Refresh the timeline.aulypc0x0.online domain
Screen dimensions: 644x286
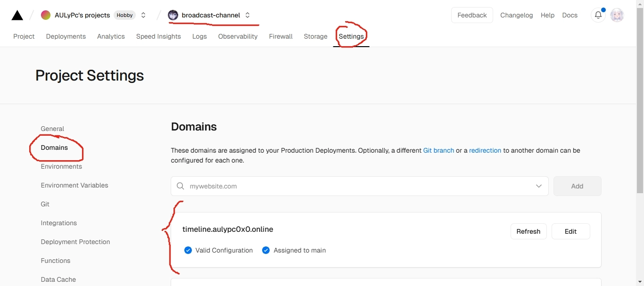tap(528, 231)
